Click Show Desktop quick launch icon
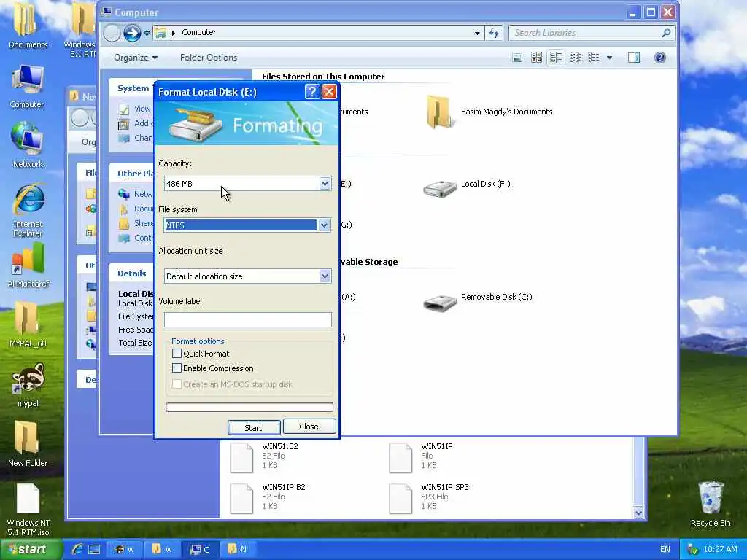 pos(94,549)
